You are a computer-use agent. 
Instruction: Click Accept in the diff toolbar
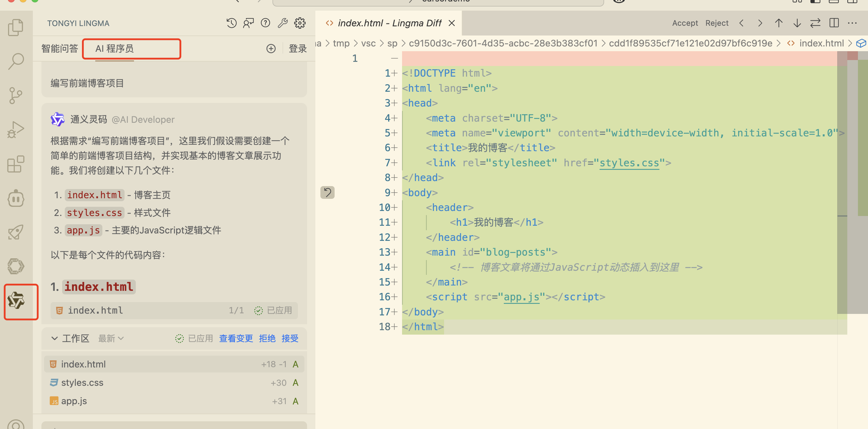(x=685, y=23)
